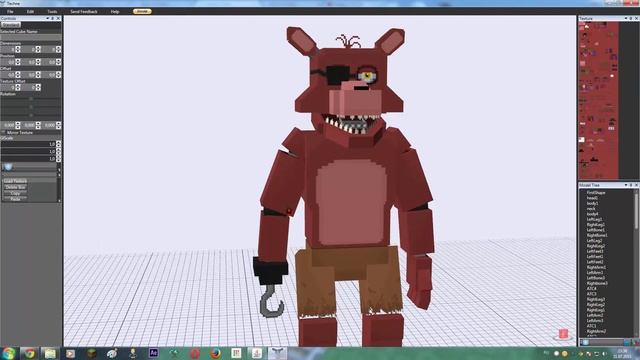
Task: Open the Minecraft block taskbar icon
Action: pos(91,353)
